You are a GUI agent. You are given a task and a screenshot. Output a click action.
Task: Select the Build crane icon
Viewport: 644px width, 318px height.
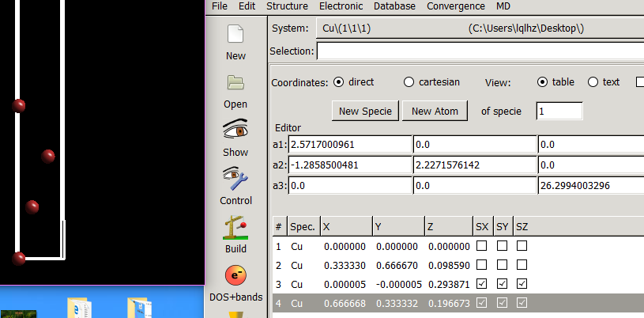tap(235, 227)
